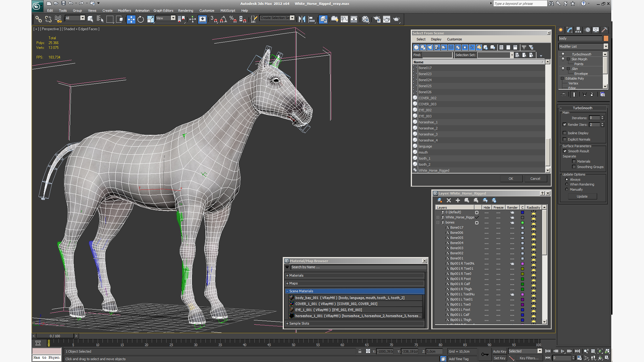Open the Utilities hammer panel tab

tap(604, 30)
